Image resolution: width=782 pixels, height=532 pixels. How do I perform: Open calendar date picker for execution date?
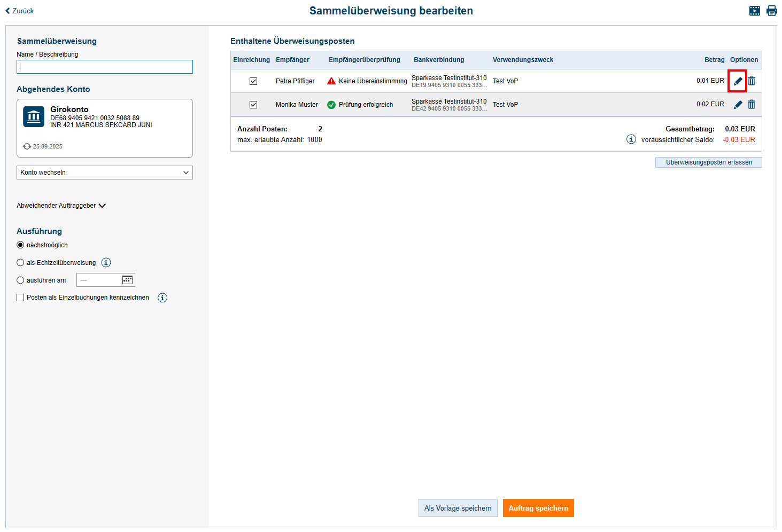pyautogui.click(x=127, y=280)
